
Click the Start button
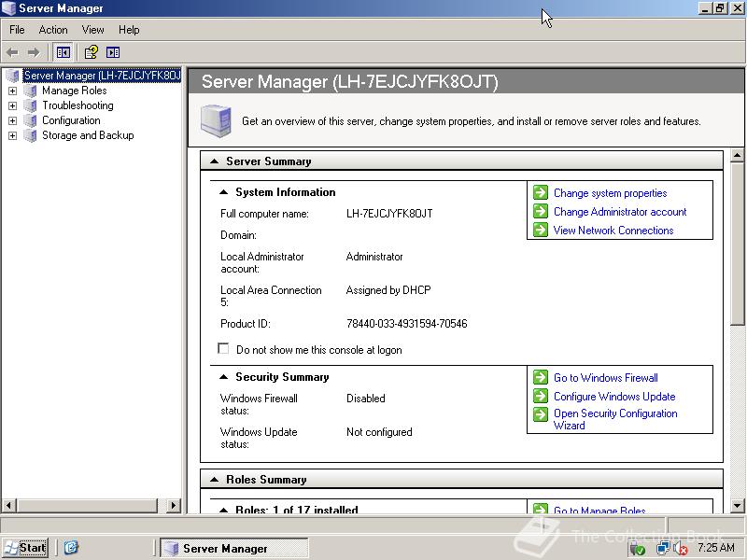click(25, 548)
